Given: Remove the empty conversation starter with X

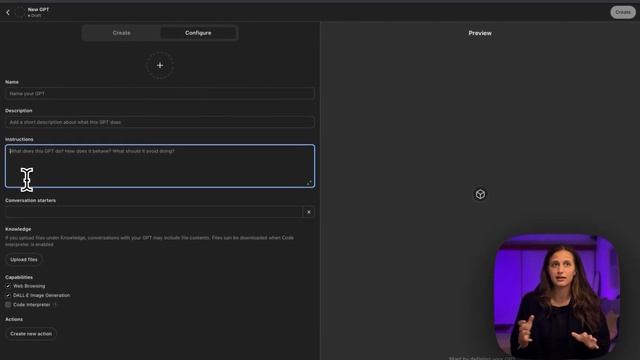Looking at the screenshot, I should (x=309, y=212).
